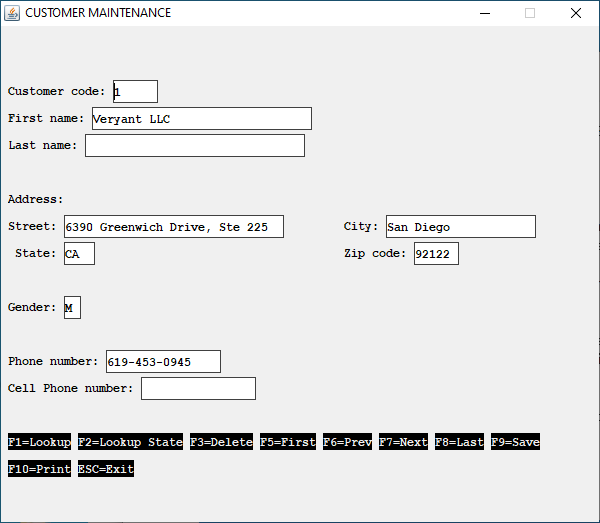The width and height of the screenshot is (600, 523).
Task: Click the empty Cell Phone number field
Action: [x=198, y=388]
